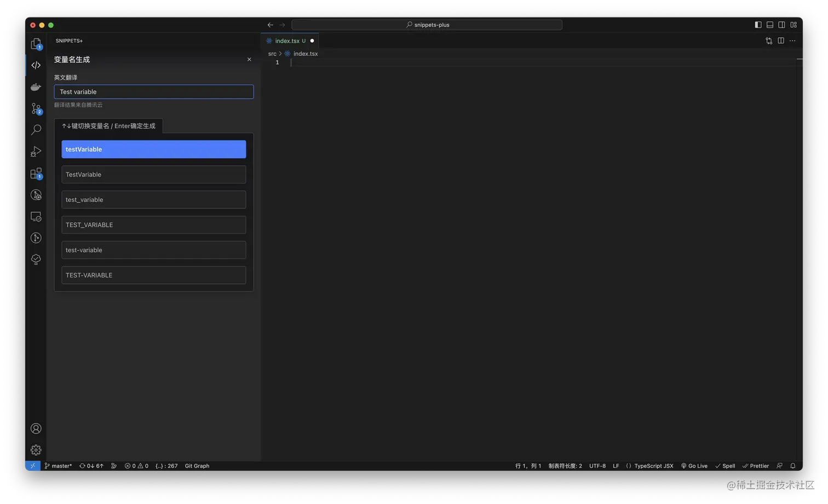
Task: Open the Snippets+ code view icon
Action: coord(36,65)
